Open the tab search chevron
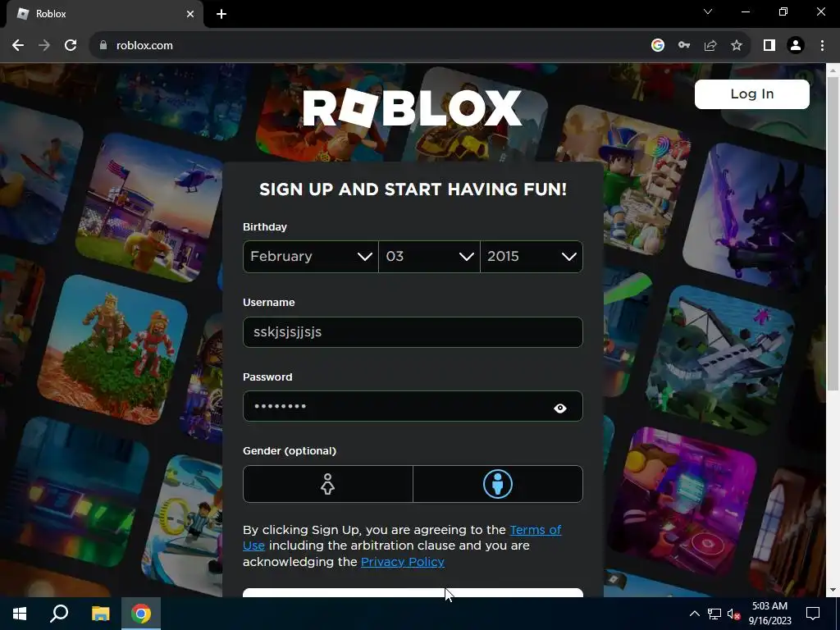This screenshot has height=630, width=840. tap(708, 11)
